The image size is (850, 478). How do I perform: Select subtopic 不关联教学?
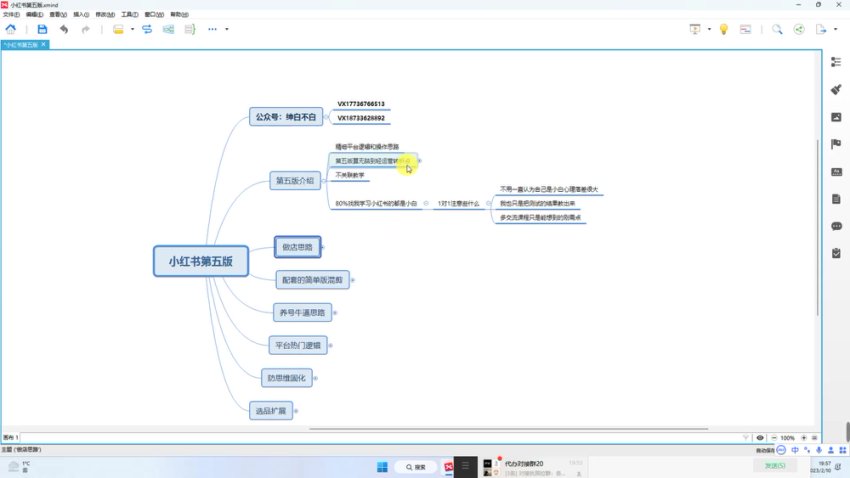click(350, 175)
